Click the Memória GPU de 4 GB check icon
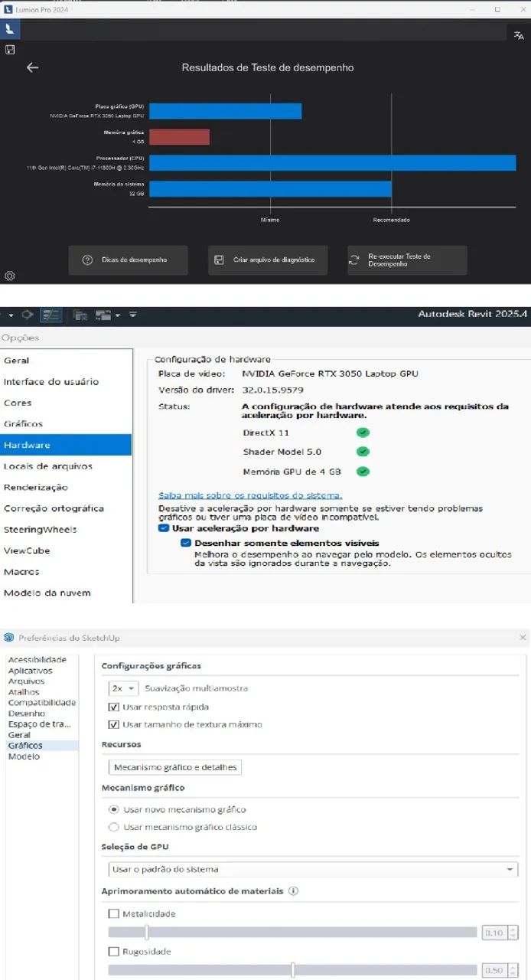531x980 pixels. 363,472
